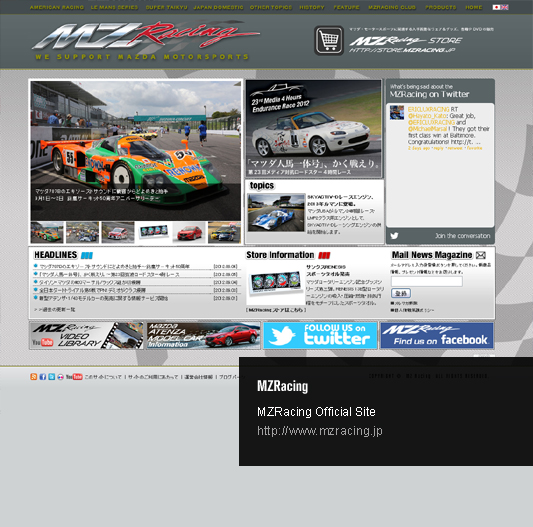The width and height of the screenshot is (533, 527).
Task: Click the past updates list link below headlines
Action: (55, 309)
